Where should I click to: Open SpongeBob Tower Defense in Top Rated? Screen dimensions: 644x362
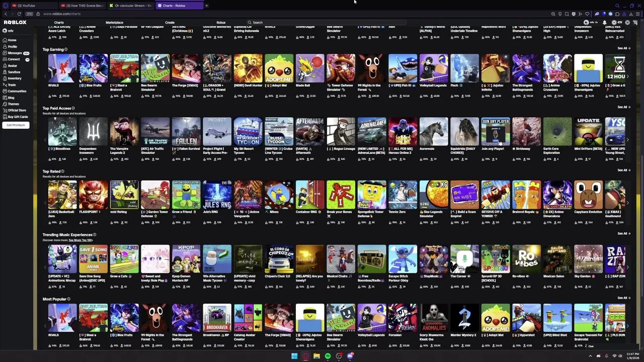point(372,195)
